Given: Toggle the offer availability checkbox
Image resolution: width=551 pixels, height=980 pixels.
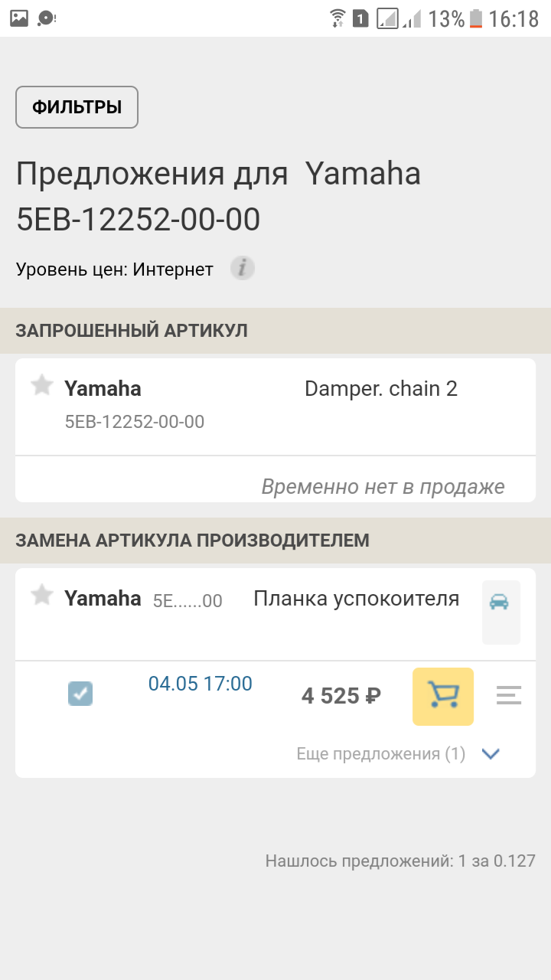Looking at the screenshot, I should pos(80,694).
